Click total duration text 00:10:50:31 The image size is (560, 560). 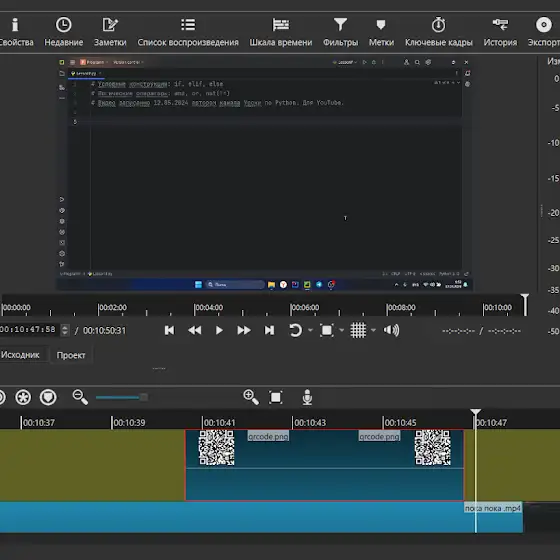pyautogui.click(x=104, y=331)
